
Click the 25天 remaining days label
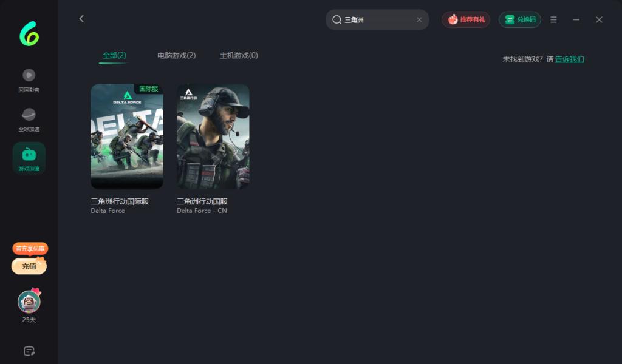pos(29,320)
